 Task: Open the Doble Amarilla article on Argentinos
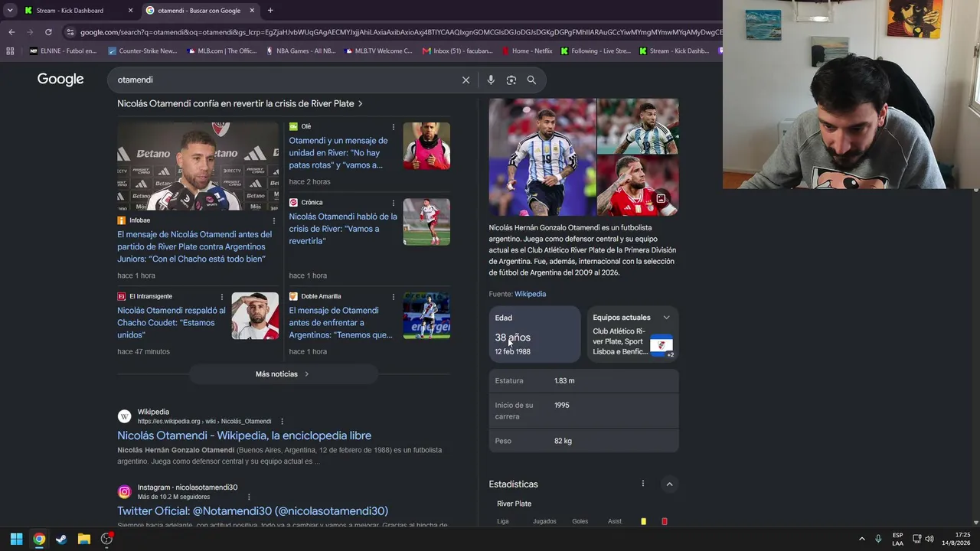[x=341, y=323]
